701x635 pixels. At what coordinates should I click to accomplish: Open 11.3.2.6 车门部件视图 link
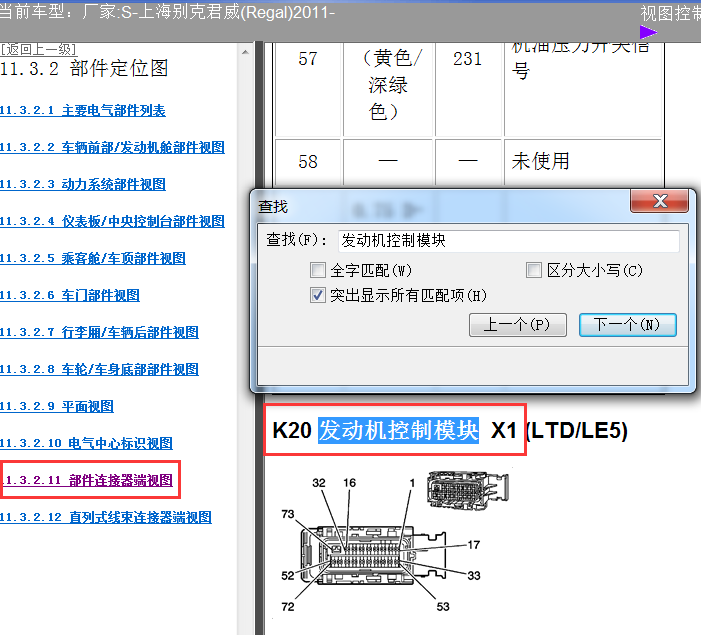70,295
